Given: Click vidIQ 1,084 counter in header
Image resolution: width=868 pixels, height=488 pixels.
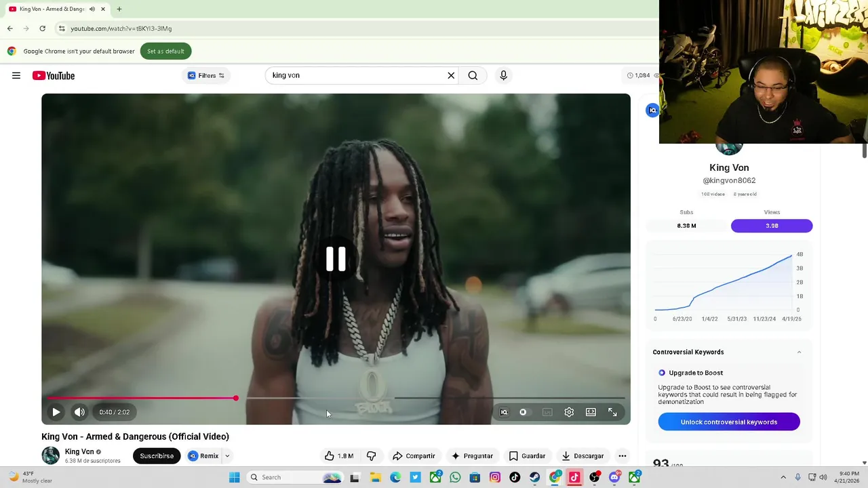Looking at the screenshot, I should point(639,75).
